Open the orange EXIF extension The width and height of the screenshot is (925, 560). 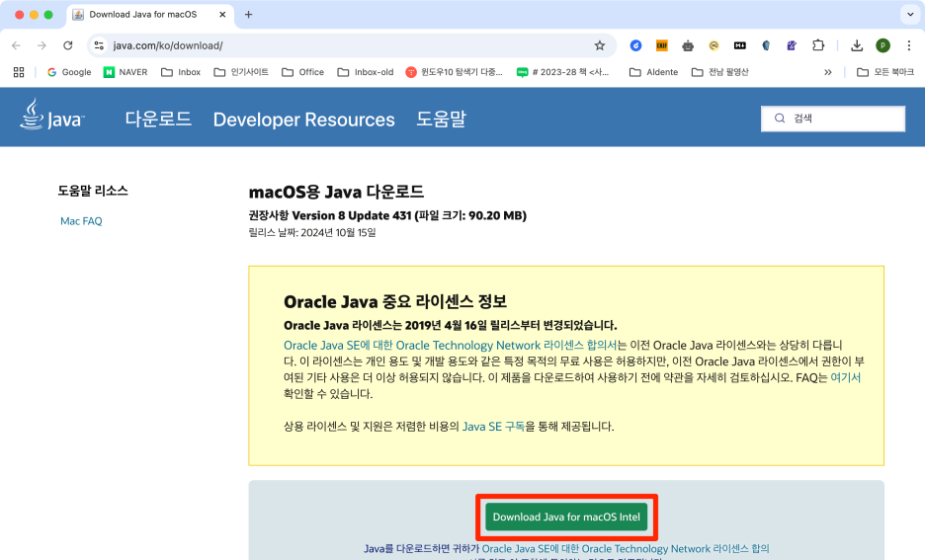(662, 45)
